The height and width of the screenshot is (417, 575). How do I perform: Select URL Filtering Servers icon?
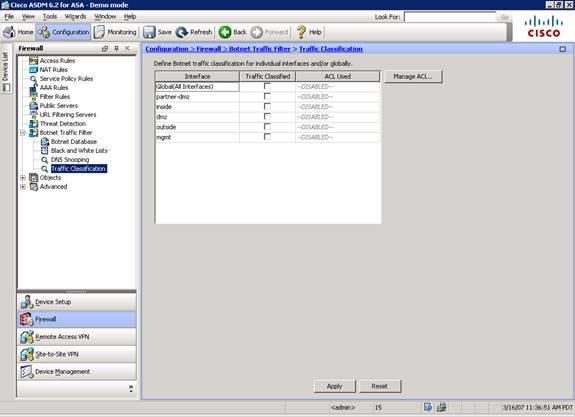click(33, 114)
